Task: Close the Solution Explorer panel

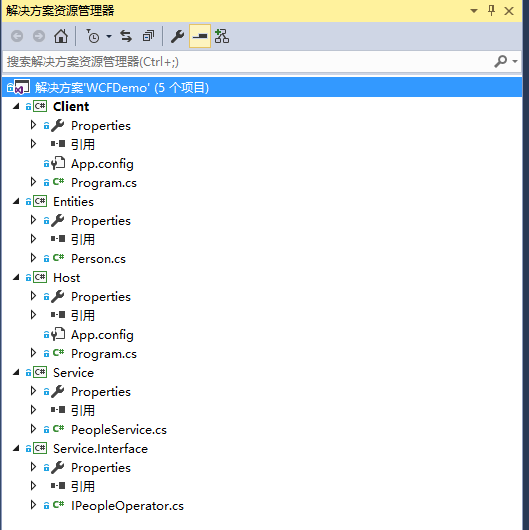Action: tap(509, 11)
